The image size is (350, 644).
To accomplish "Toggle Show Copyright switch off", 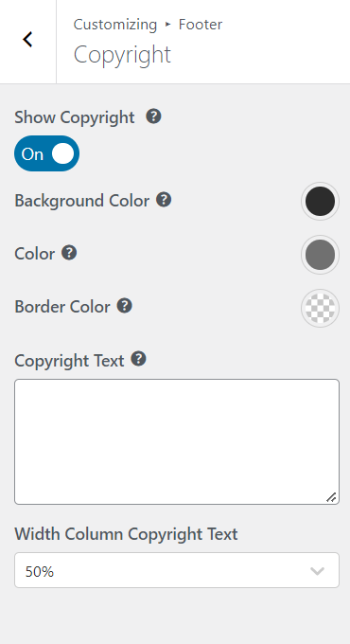I will pyautogui.click(x=46, y=153).
